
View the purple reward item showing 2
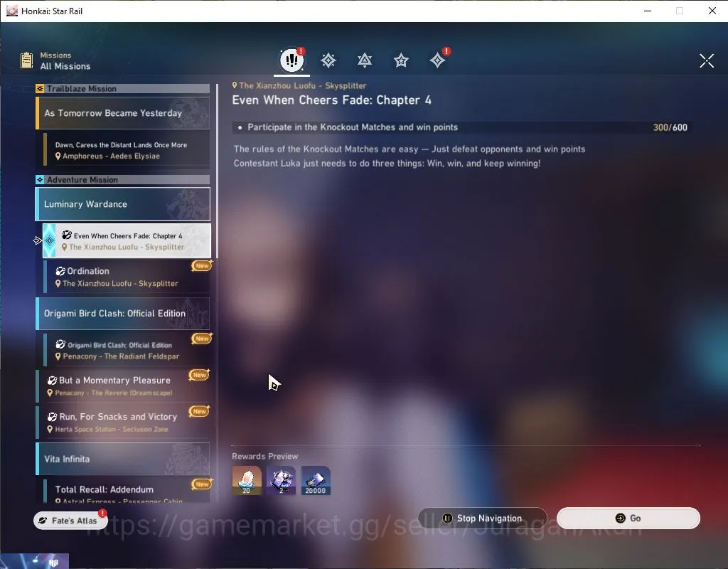pos(281,480)
